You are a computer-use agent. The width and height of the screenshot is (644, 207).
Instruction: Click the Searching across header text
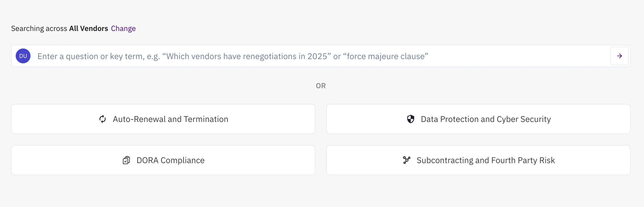tap(39, 28)
